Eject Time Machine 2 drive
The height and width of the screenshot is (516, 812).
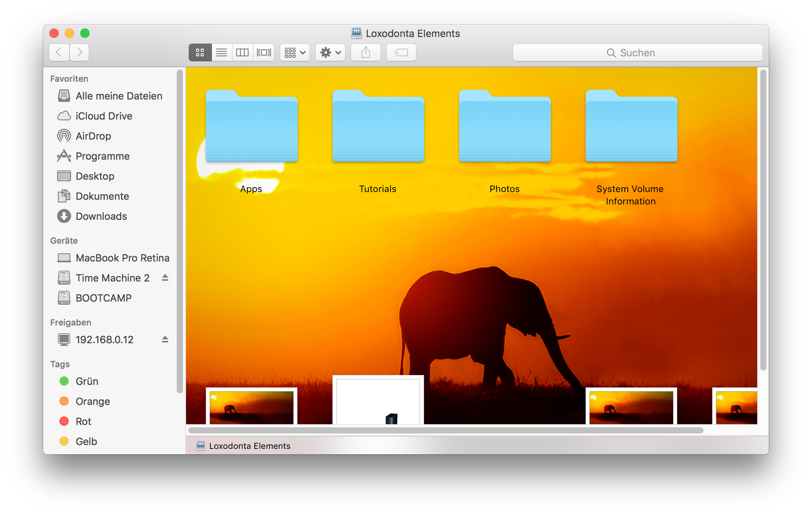coord(165,278)
